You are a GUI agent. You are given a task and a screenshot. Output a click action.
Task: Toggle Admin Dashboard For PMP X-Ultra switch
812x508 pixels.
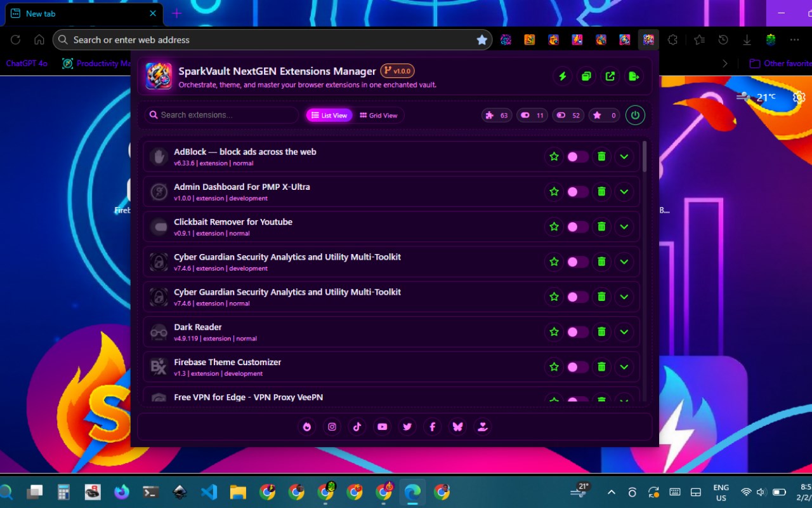[x=577, y=192]
